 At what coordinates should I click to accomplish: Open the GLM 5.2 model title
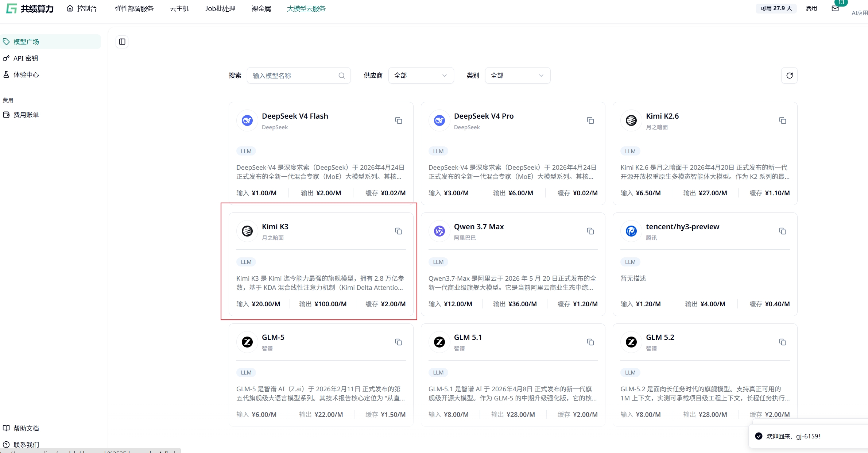660,337
